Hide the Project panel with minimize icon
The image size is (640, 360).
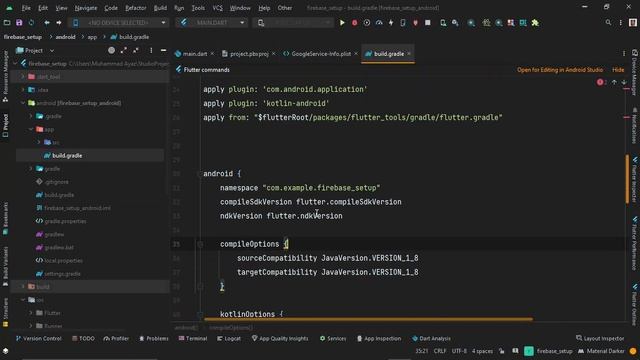[163, 50]
